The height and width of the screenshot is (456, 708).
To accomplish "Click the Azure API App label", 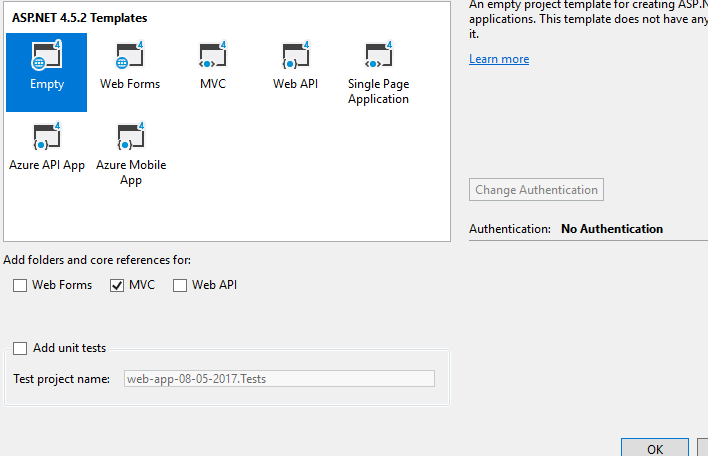I will click(46, 165).
